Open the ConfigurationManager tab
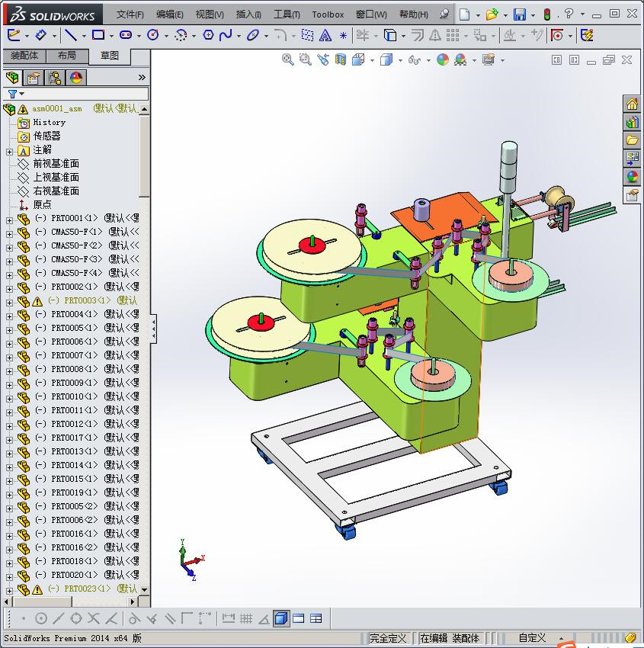Viewport: 644px width, 648px height. (x=55, y=78)
